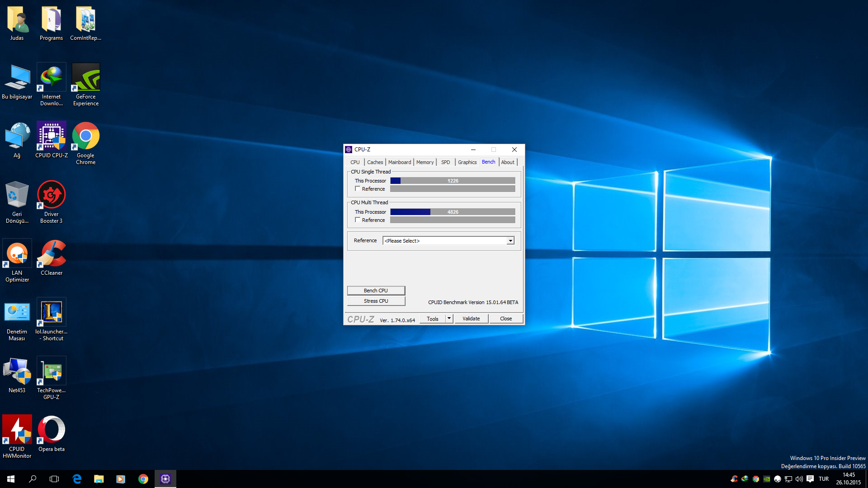Open the Reference Please Select combo box
Viewport: 868px width, 488px height.
448,241
